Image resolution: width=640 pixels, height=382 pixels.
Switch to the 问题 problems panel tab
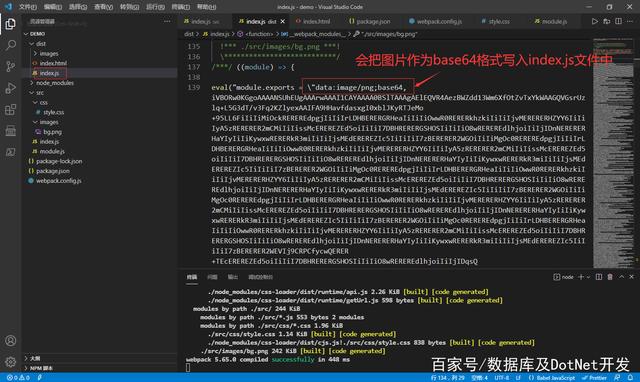(x=212, y=277)
